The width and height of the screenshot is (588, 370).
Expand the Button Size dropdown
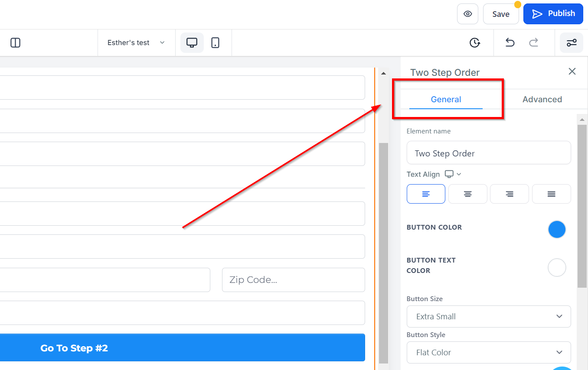(489, 316)
